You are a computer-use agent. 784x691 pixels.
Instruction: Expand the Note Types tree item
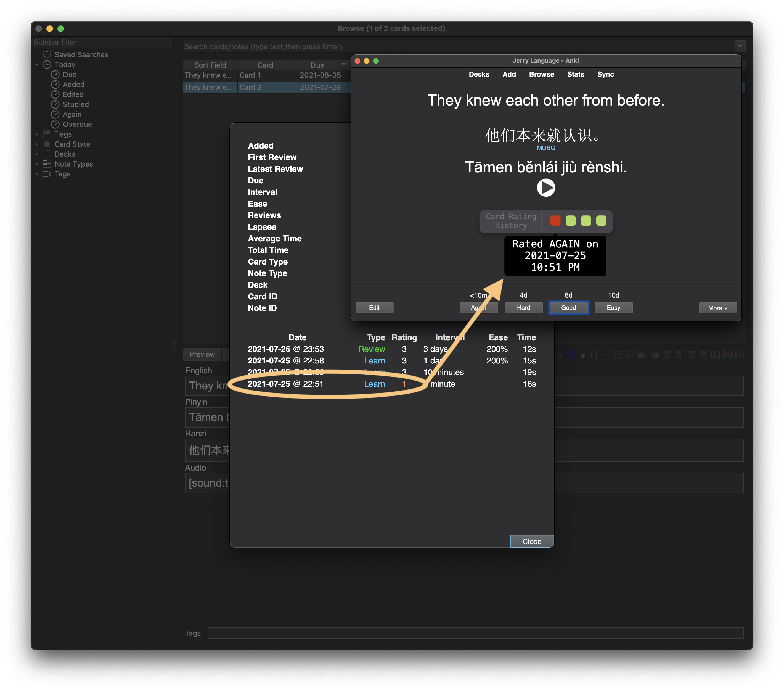coord(37,164)
